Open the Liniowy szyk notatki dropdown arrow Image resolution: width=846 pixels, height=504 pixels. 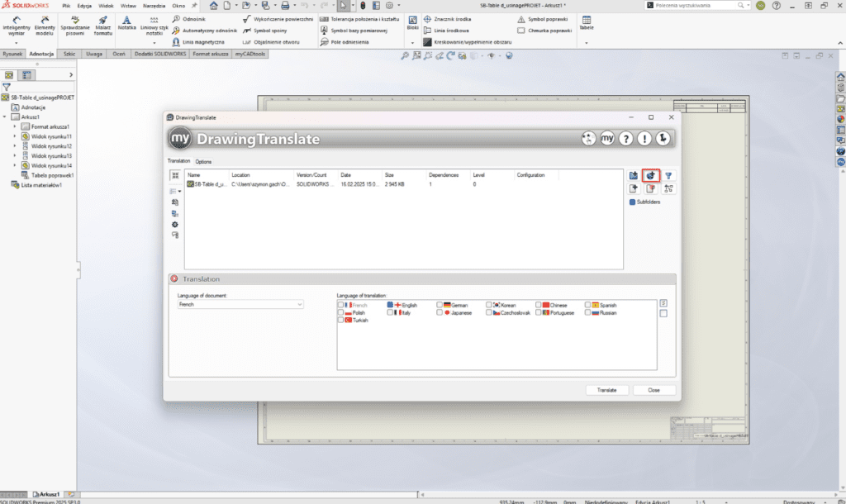point(154,43)
